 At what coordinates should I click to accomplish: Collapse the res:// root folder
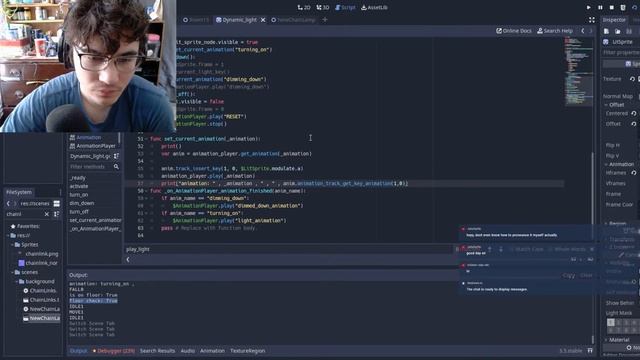[8, 236]
